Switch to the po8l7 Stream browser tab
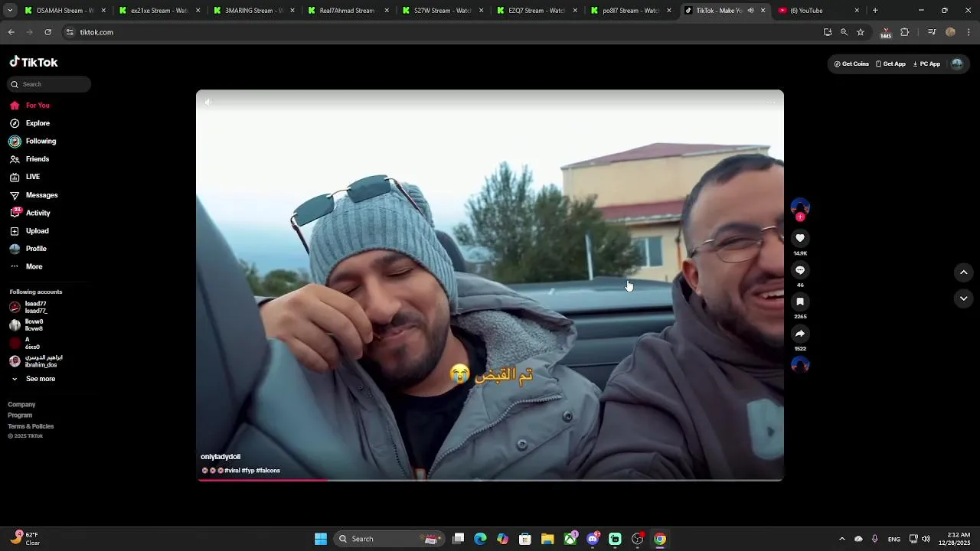The height and width of the screenshot is (551, 980). [x=631, y=11]
